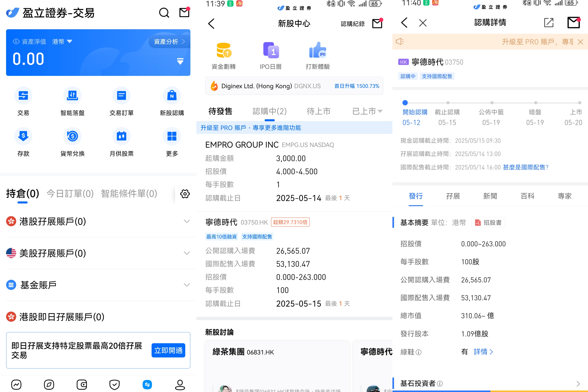Open shield icon in bottom nav
The image size is (588, 392).
(x=114, y=385)
